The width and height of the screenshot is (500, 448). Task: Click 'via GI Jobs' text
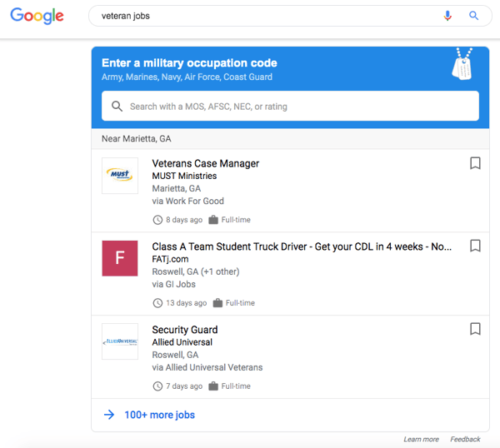pyautogui.click(x=174, y=284)
